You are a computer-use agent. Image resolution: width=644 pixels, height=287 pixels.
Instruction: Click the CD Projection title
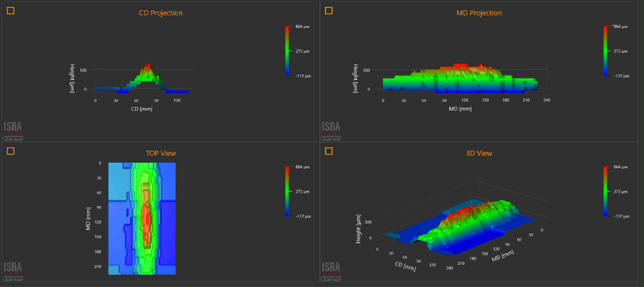click(x=161, y=13)
